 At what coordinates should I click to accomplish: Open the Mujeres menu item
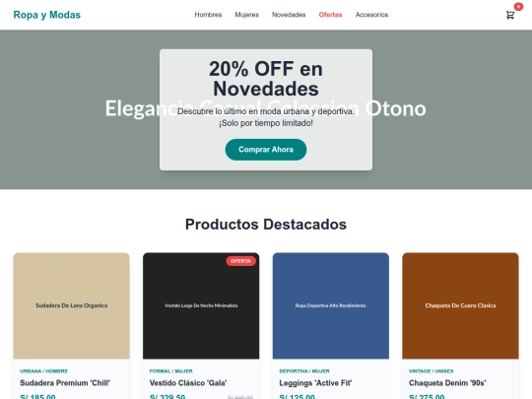246,15
